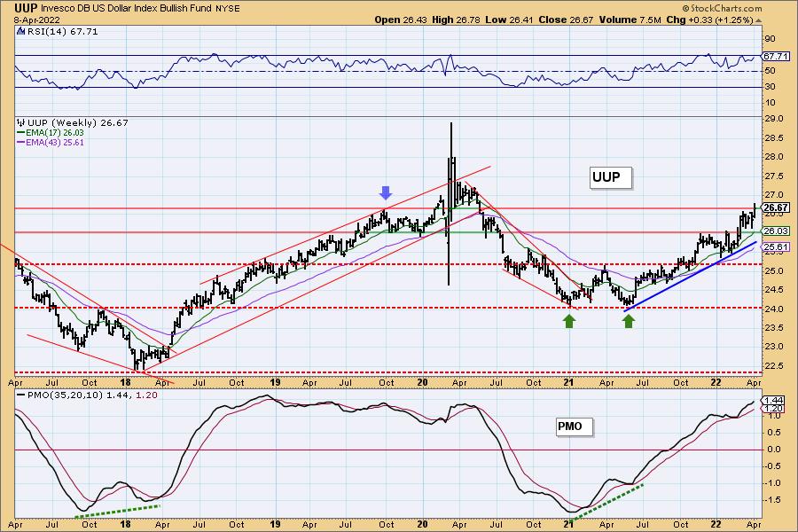Click the 28.0 price axis label

[x=774, y=157]
